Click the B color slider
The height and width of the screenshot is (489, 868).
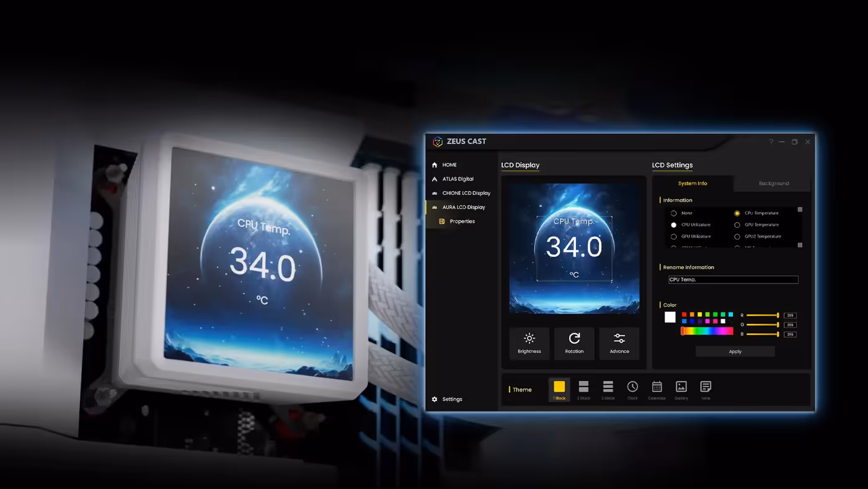coord(763,334)
